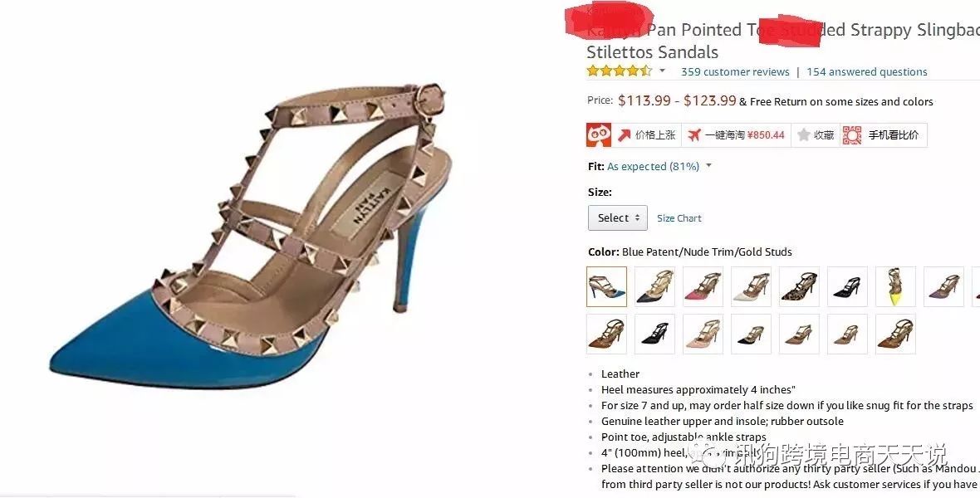Image resolution: width=980 pixels, height=498 pixels.
Task: Pick the white shoe color thumbnail
Action: pos(751,286)
